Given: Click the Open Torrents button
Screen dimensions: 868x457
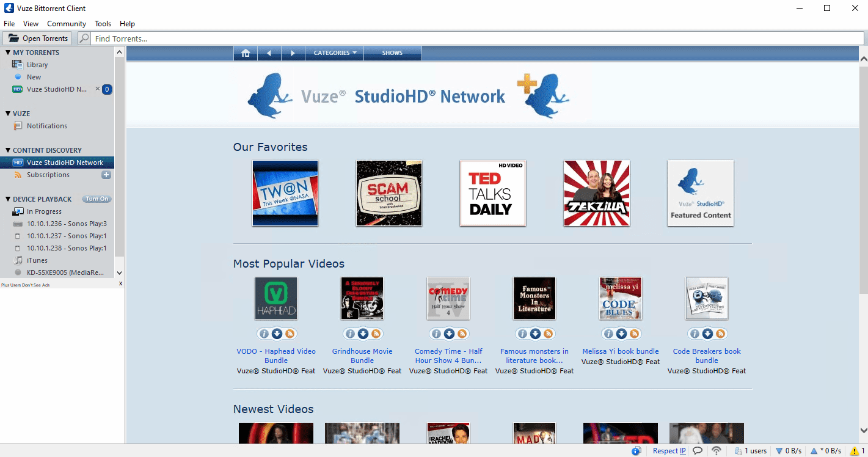Looking at the screenshot, I should tap(37, 38).
